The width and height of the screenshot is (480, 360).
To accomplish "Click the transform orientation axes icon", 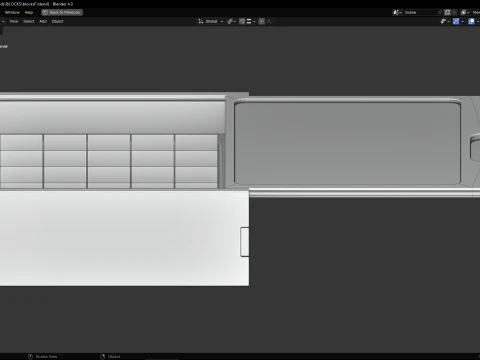I will (x=201, y=21).
